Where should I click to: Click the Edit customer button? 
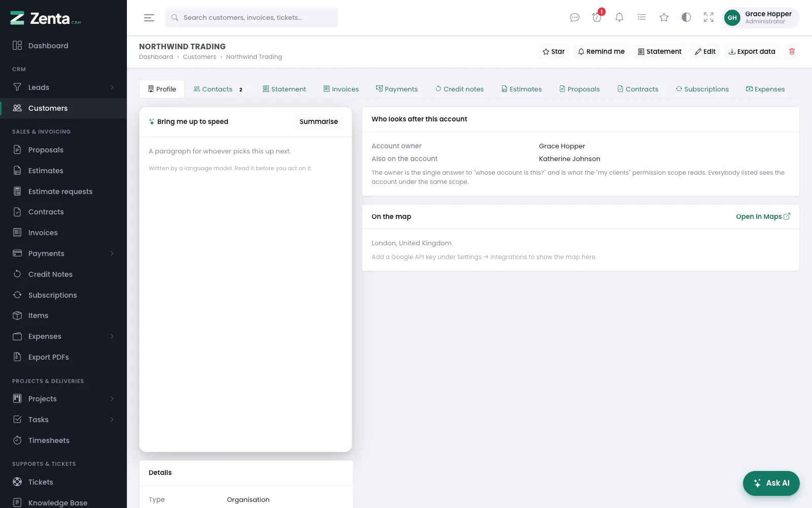tap(705, 51)
